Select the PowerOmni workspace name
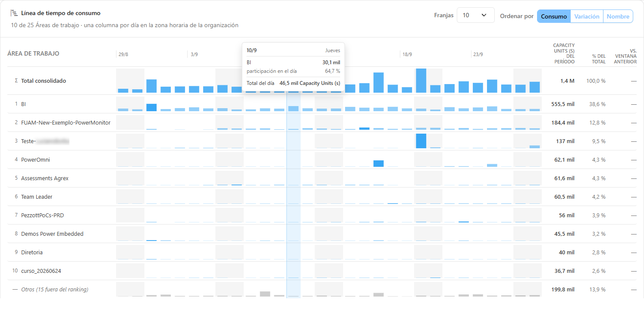 click(35, 160)
